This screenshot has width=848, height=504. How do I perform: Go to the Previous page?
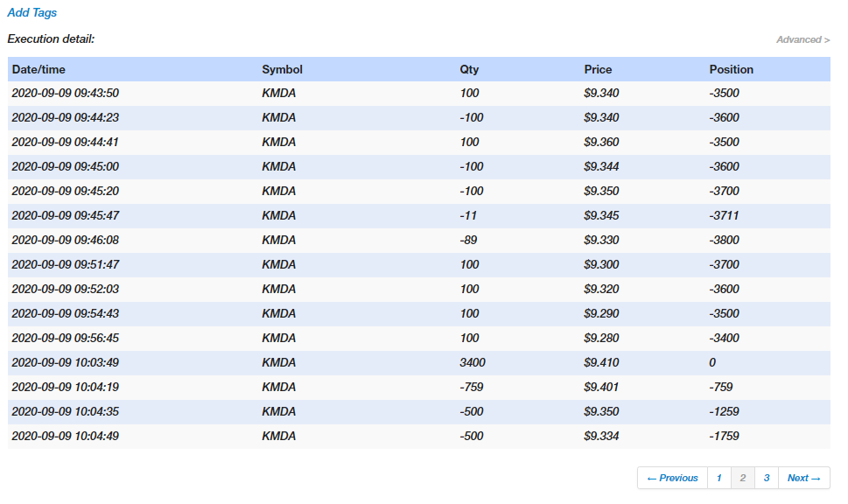coord(673,478)
